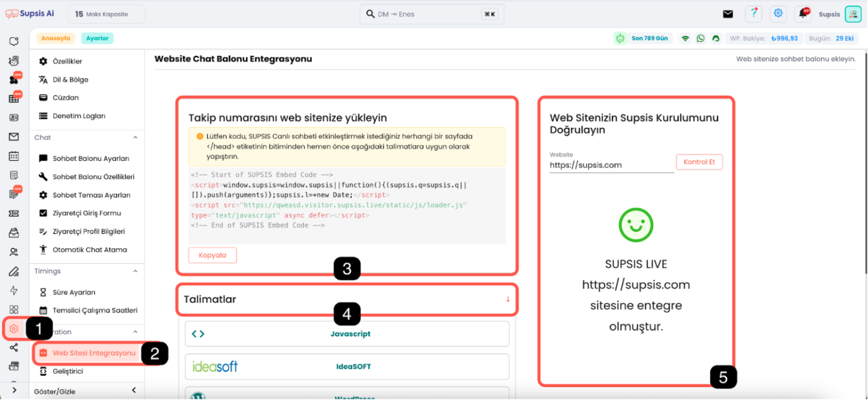The height and width of the screenshot is (400, 868).
Task: Open the notifications bell
Action: tap(803, 14)
